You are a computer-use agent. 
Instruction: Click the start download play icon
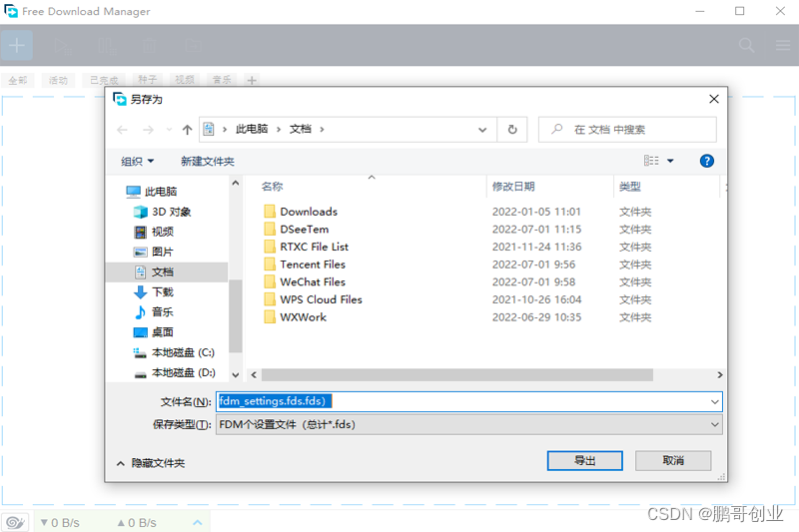click(x=63, y=46)
